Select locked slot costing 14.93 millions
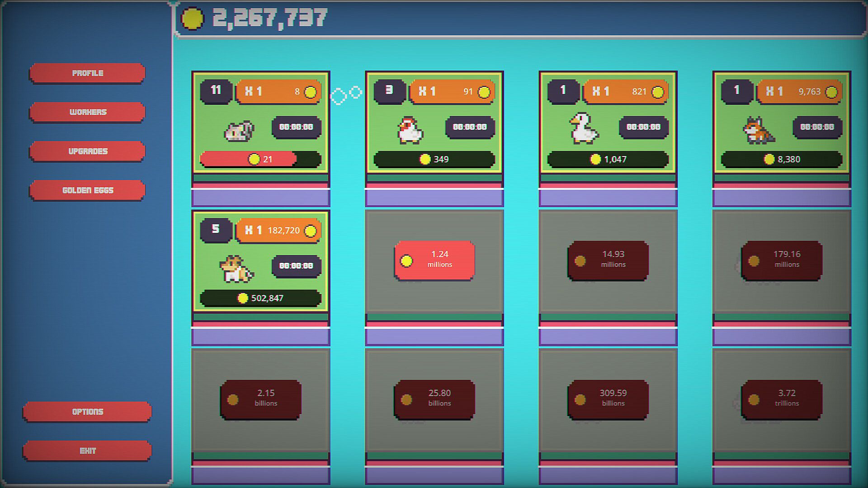Image resolution: width=868 pixels, height=488 pixels. coord(608,261)
